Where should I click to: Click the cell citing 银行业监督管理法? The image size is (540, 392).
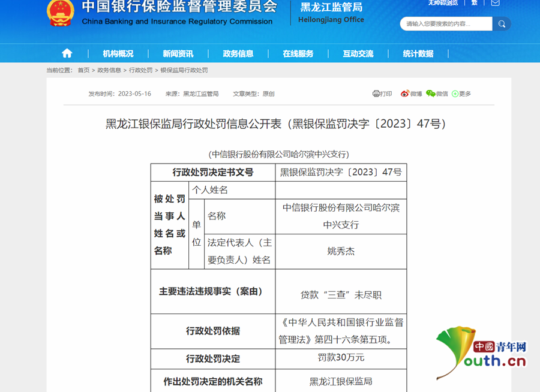point(341,331)
